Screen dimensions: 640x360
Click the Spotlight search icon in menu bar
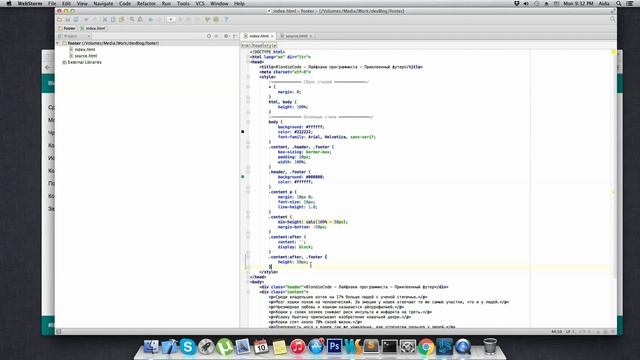pos(619,3)
